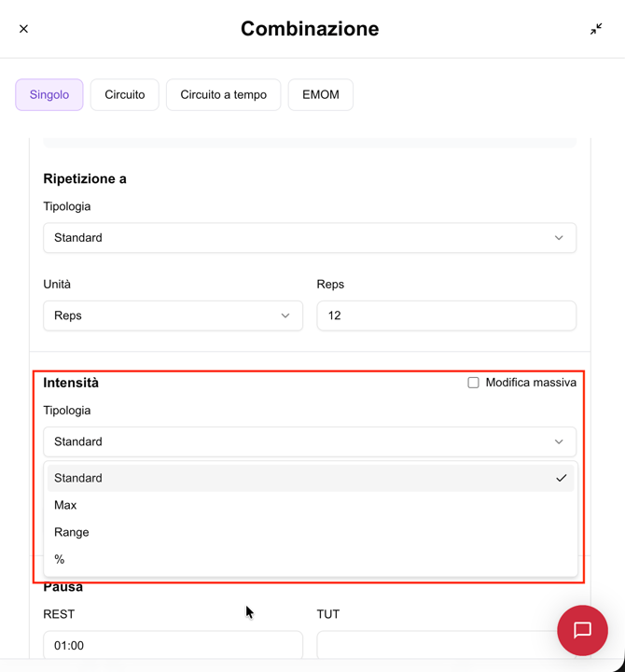Switch to the Circuito tab
This screenshot has width=625, height=672.
click(x=125, y=94)
